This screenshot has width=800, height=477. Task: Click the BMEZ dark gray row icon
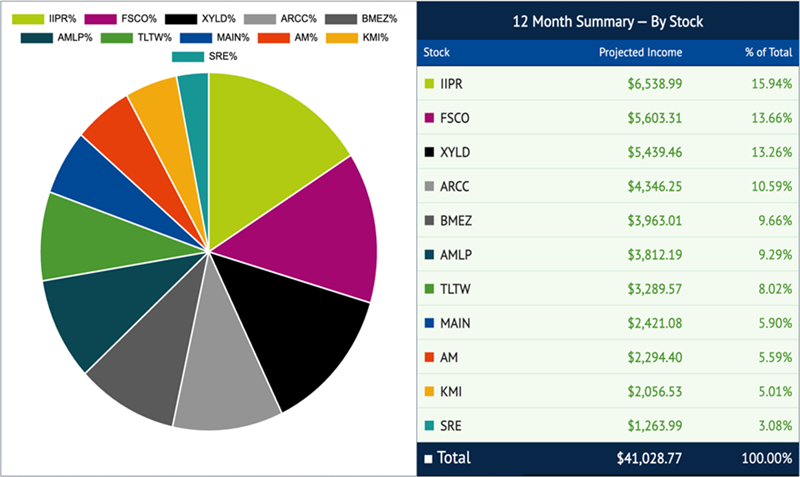(429, 221)
